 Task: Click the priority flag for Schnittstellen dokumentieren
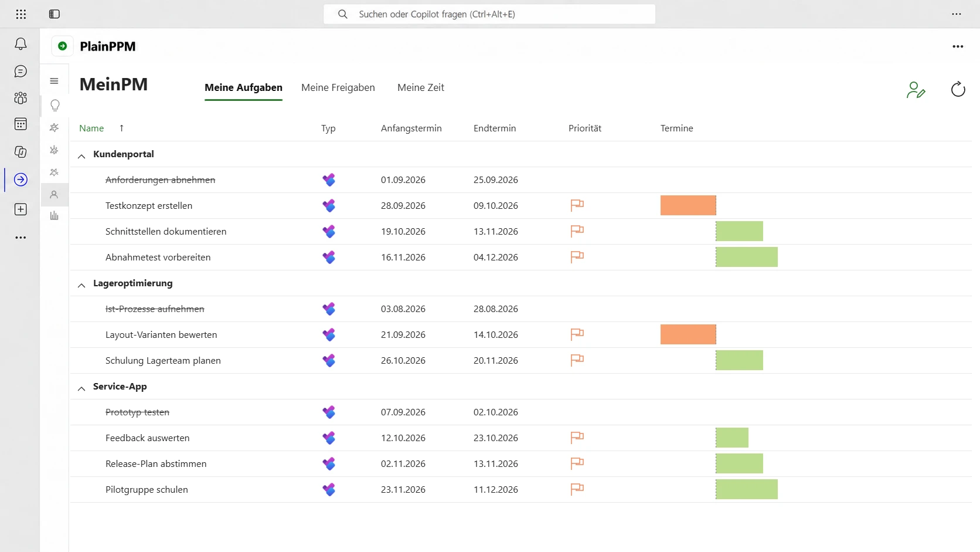(577, 231)
